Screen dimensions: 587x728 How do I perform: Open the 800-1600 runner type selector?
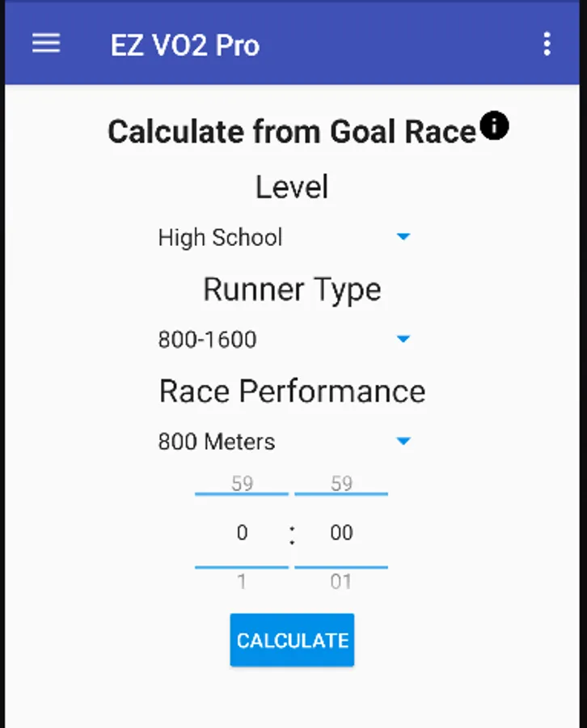coord(208,340)
